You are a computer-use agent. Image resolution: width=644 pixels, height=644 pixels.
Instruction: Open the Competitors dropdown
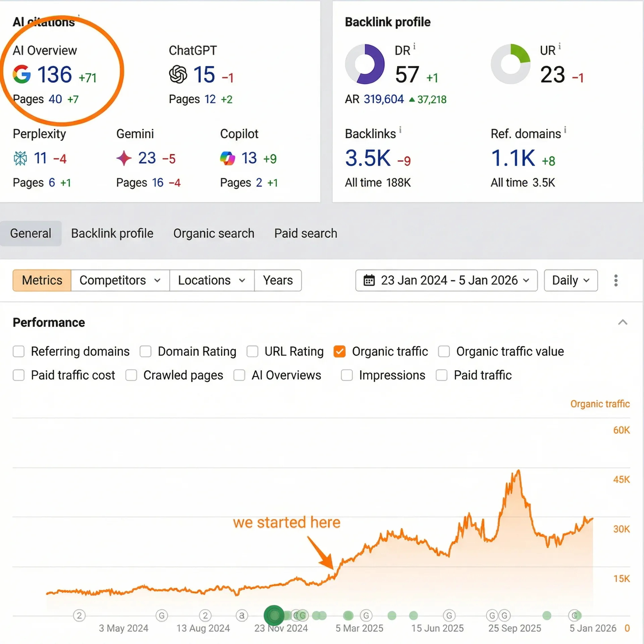pyautogui.click(x=120, y=280)
